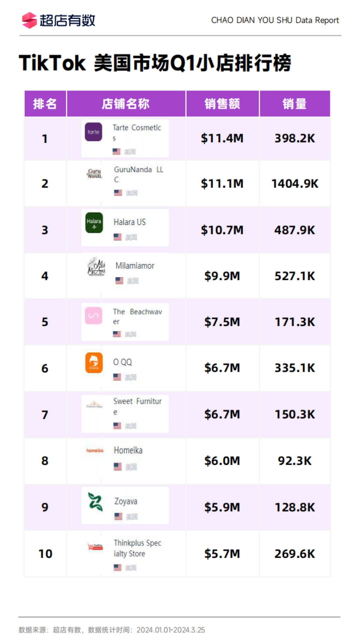Image resolution: width=361 pixels, height=644 pixels.
Task: Select the orange OQQ store icon
Action: pos(94,363)
